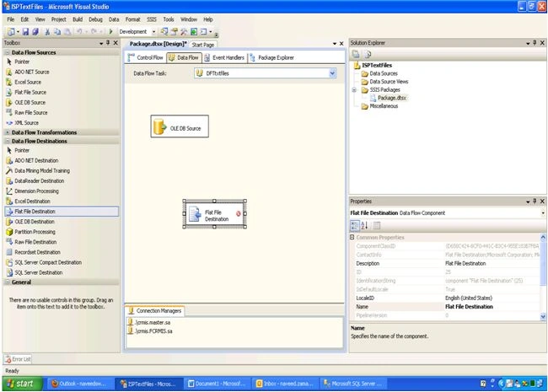The height and width of the screenshot is (392, 548).
Task: Expand Data Flow Transformations group
Action: (x=8, y=132)
